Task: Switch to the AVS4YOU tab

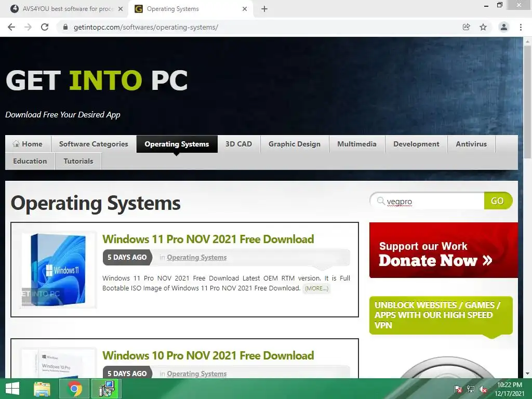Action: (x=66, y=9)
